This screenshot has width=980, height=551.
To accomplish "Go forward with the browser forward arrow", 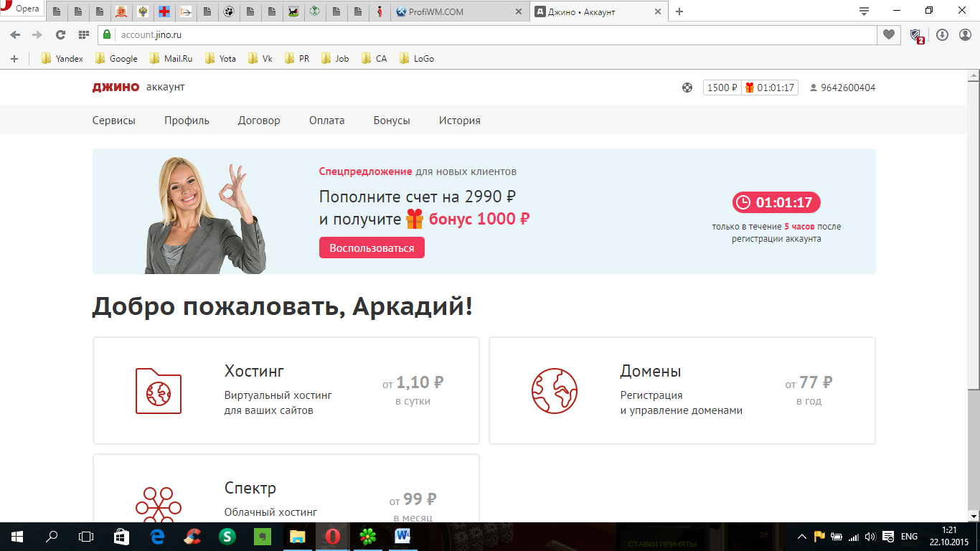I will tap(37, 34).
